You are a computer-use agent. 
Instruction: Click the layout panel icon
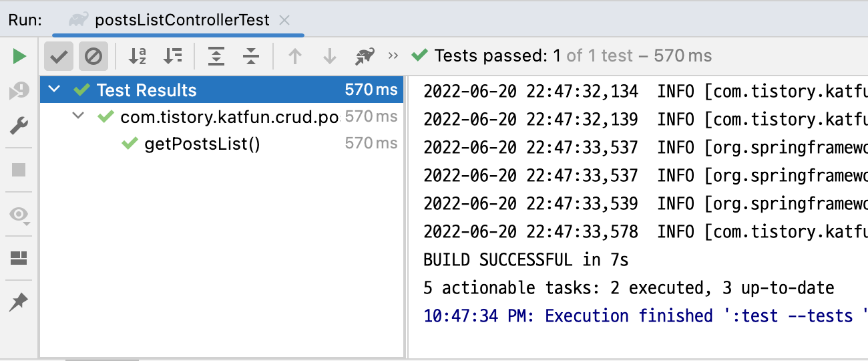pos(19,258)
